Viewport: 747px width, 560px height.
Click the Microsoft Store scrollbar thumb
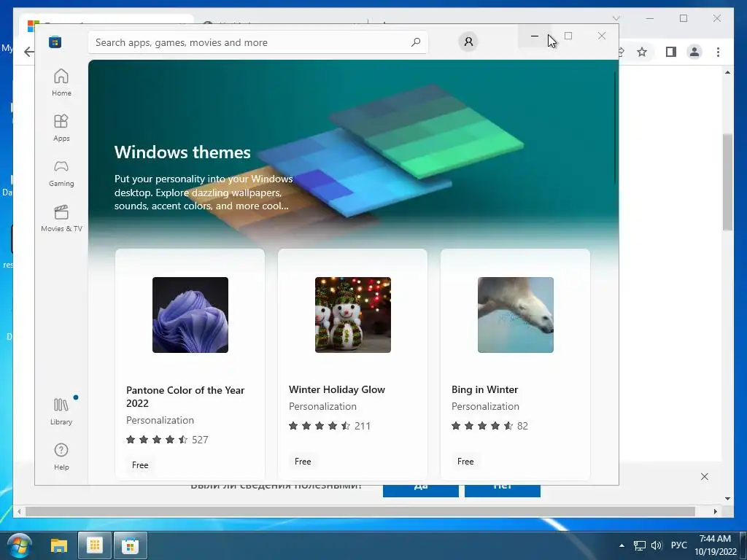pyautogui.click(x=615, y=128)
